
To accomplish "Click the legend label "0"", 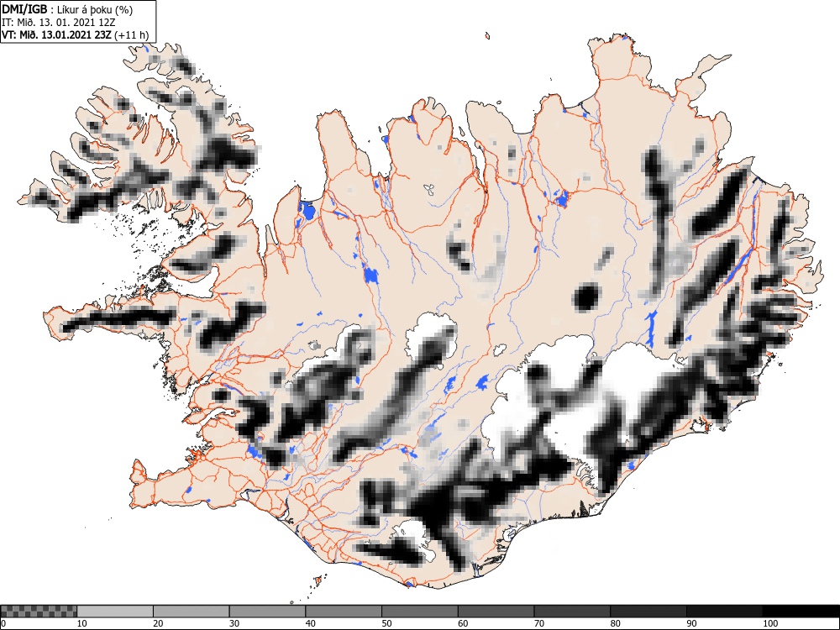I will coord(3,623).
